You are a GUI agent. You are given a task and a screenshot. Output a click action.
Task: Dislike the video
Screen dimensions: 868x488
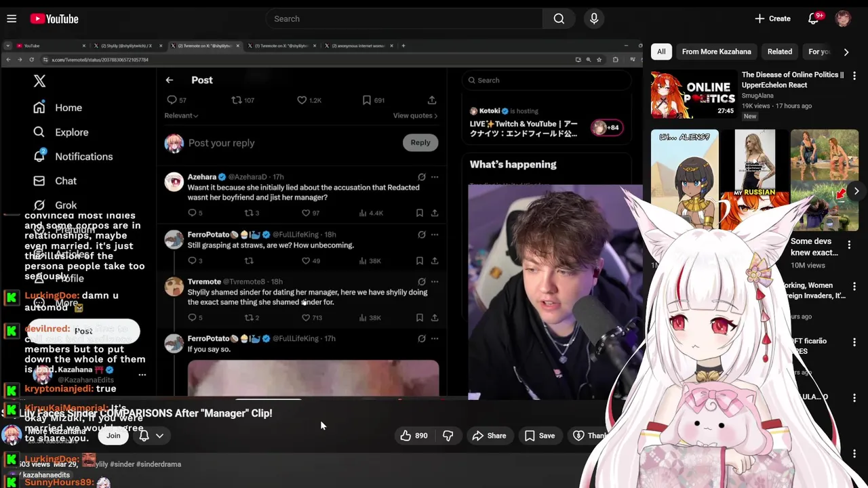pyautogui.click(x=448, y=436)
